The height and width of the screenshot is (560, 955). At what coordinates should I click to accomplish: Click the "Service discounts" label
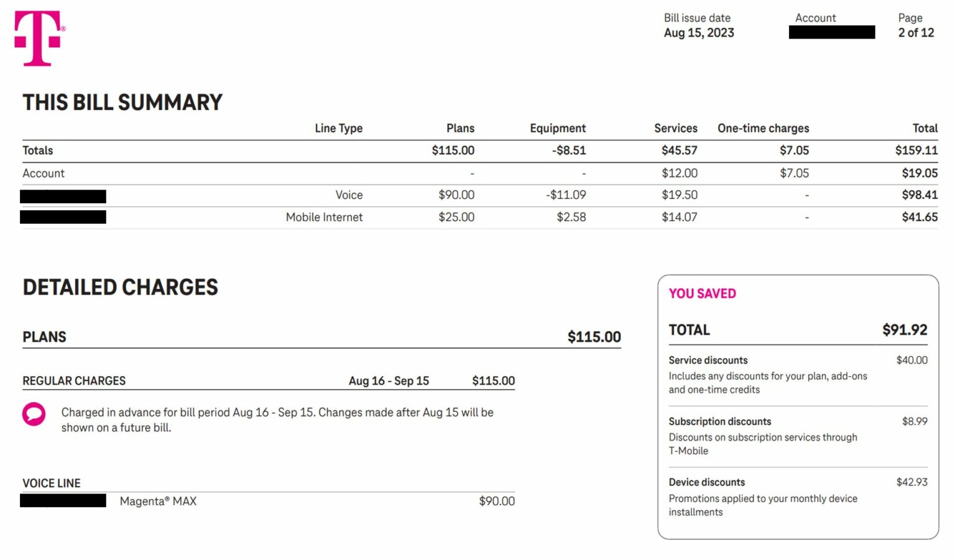[x=708, y=360]
